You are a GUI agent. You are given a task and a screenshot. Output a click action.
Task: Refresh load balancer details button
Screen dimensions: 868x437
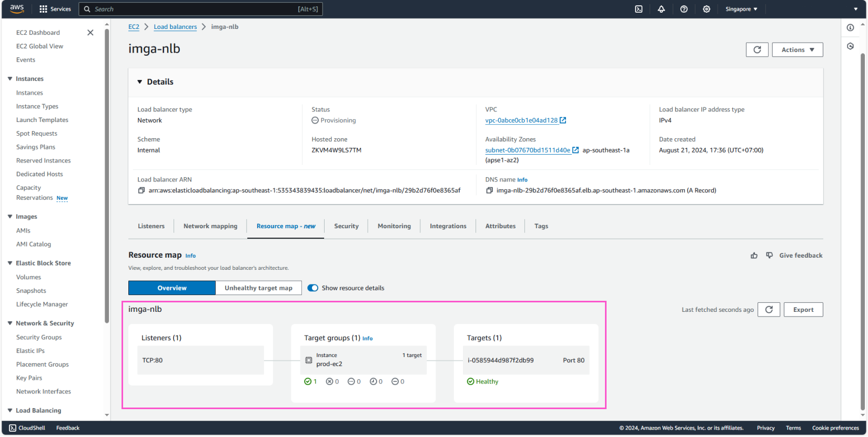click(x=757, y=49)
